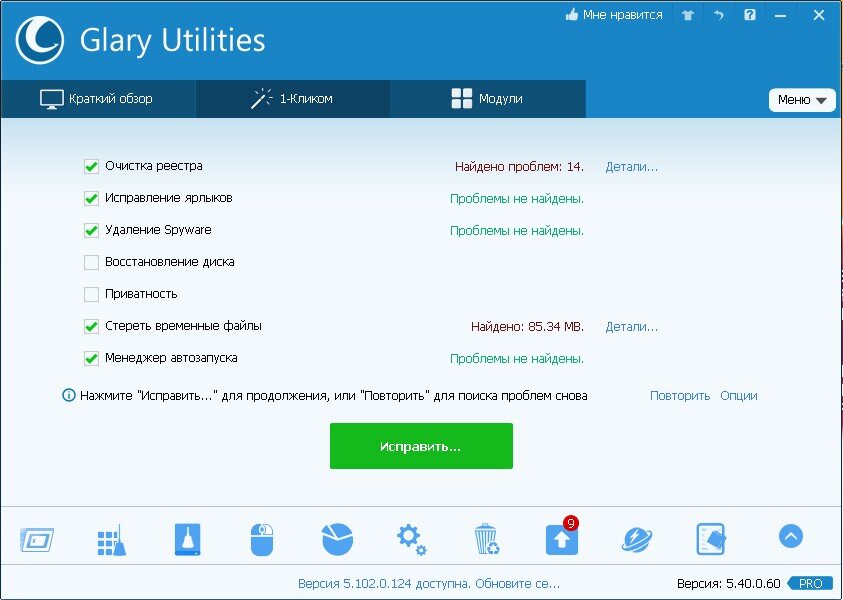Open Детали for registry problems
This screenshot has width=843, height=600.
632,167
